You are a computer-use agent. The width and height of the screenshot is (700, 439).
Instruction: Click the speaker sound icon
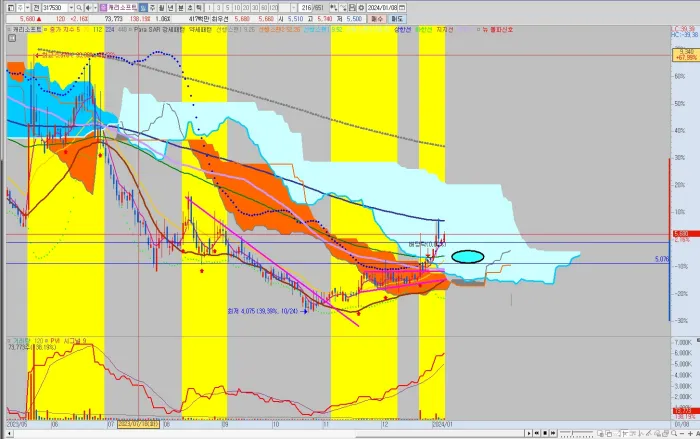(x=88, y=8)
